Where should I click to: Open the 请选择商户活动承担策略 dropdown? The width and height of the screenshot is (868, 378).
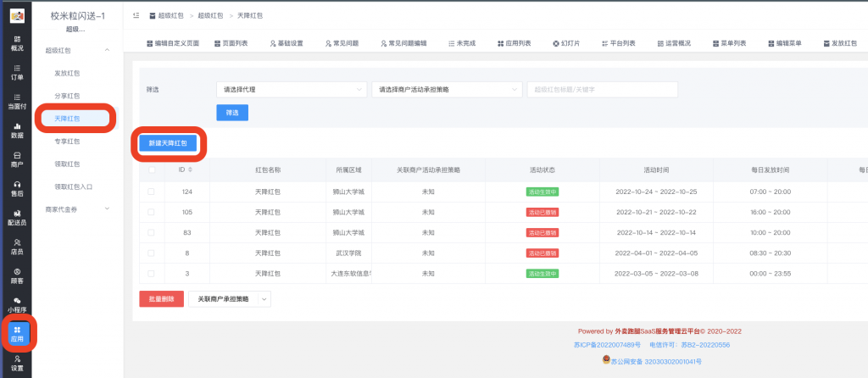point(448,90)
